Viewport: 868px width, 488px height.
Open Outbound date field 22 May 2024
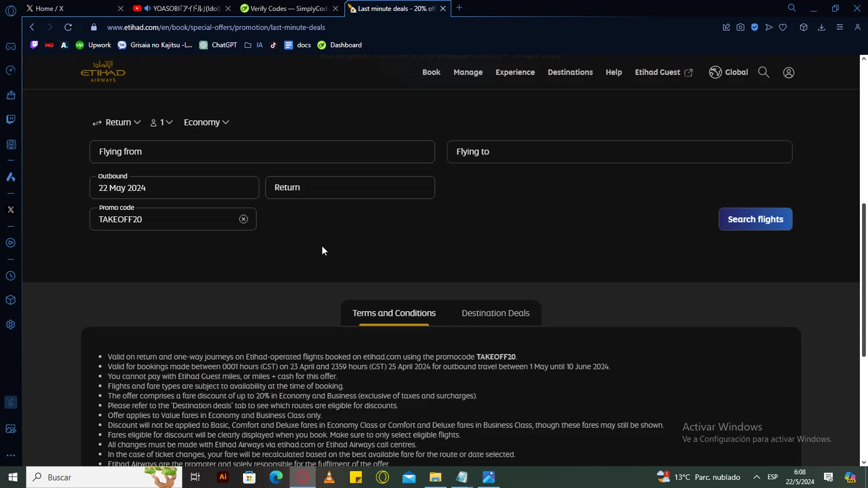174,188
